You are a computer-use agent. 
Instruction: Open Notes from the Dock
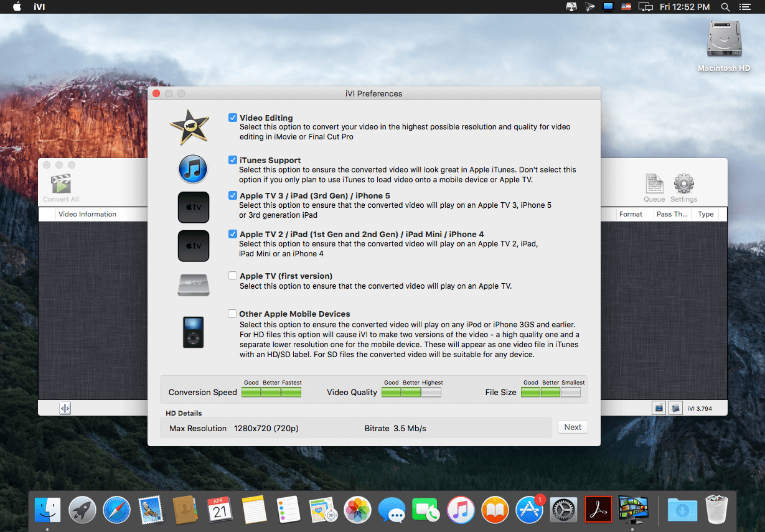coord(254,510)
